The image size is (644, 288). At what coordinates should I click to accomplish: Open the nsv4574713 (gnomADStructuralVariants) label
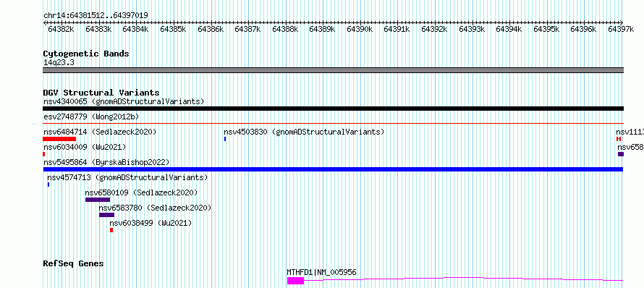pos(127,177)
